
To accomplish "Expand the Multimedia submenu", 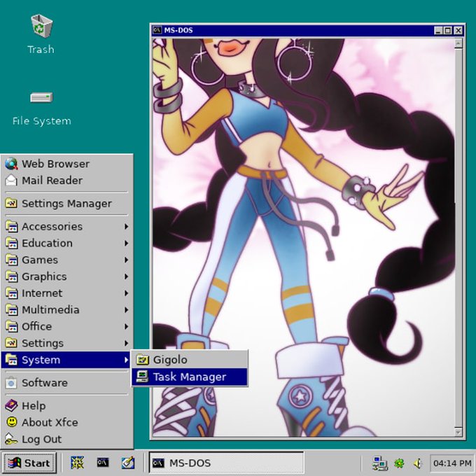I will [x=66, y=310].
